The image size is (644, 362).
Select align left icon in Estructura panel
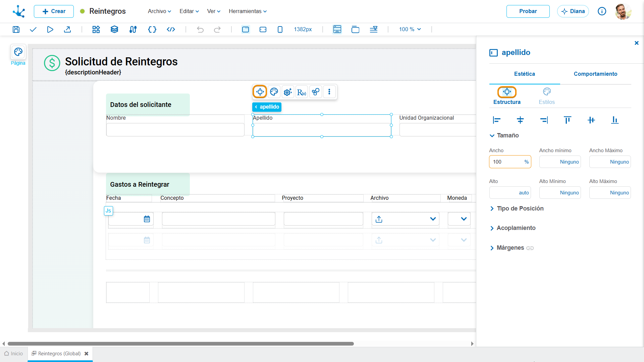coord(496,120)
